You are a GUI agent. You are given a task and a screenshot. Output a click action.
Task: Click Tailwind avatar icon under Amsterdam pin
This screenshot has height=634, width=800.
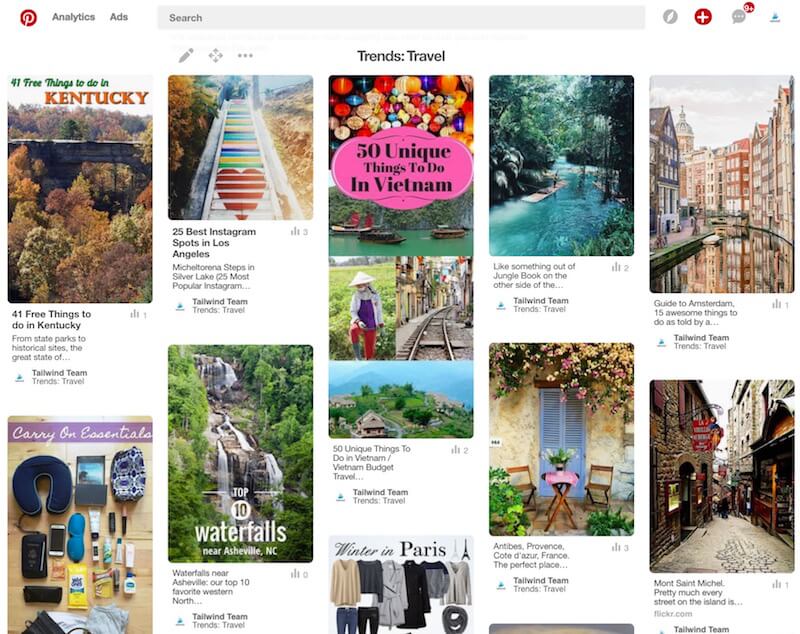662,342
